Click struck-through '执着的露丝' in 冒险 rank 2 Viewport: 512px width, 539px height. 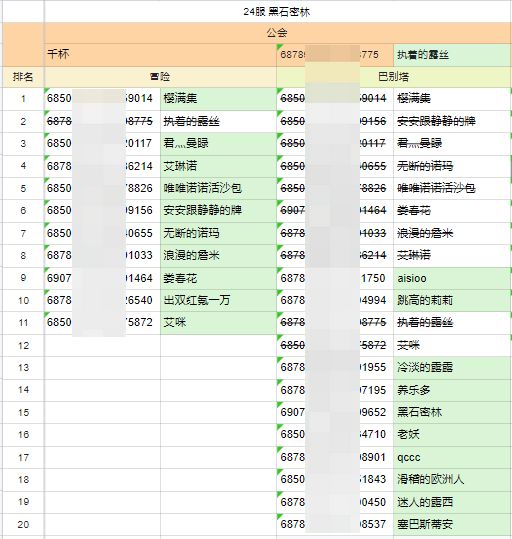click(x=218, y=121)
